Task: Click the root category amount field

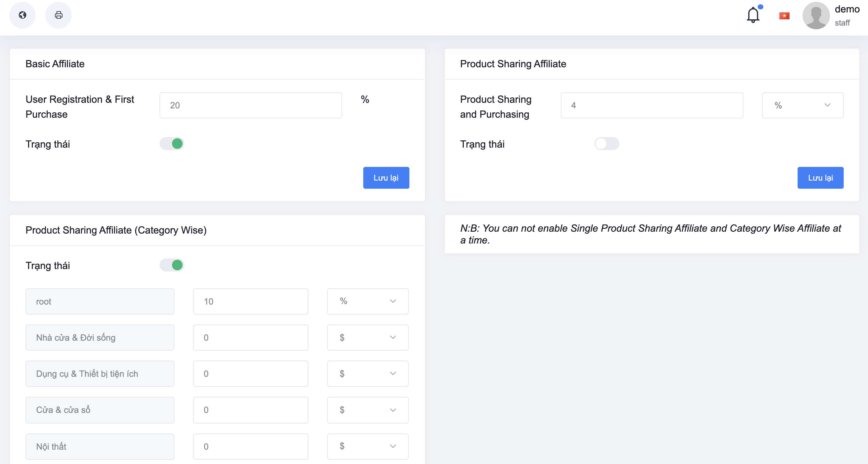Action: coord(251,301)
